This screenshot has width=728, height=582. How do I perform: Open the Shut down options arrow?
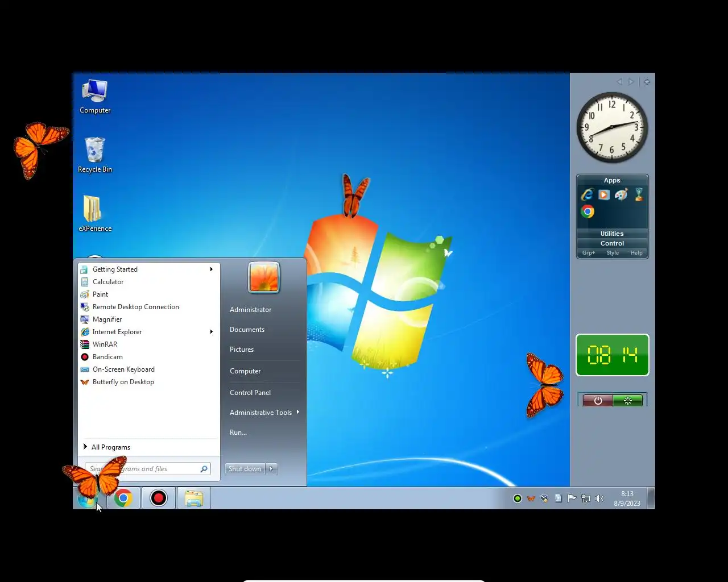[271, 469]
